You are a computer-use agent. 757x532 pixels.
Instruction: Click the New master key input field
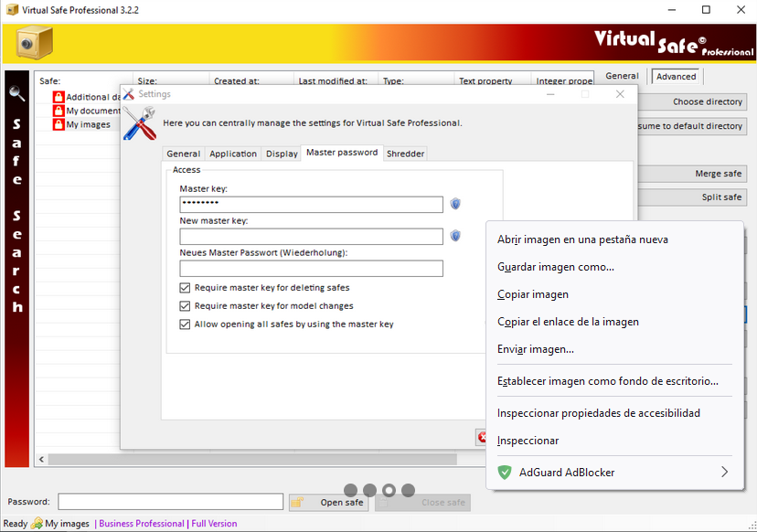coord(312,237)
